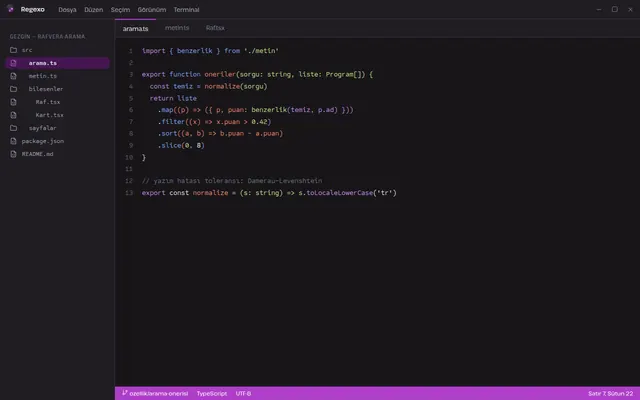Click the file icon next to README.md

pyautogui.click(x=13, y=154)
